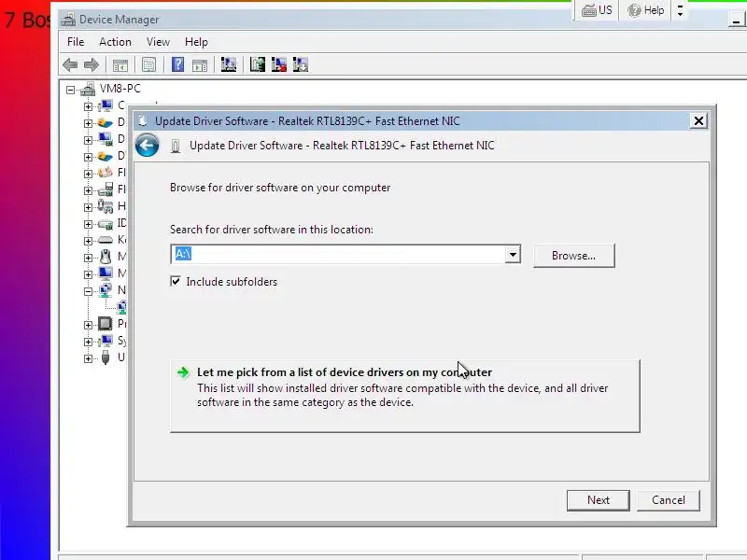Click the Browse... button

pyautogui.click(x=574, y=256)
